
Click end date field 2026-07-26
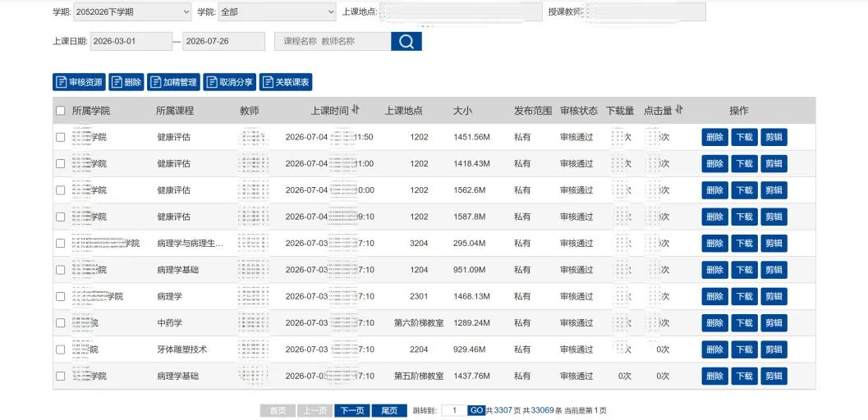(224, 42)
